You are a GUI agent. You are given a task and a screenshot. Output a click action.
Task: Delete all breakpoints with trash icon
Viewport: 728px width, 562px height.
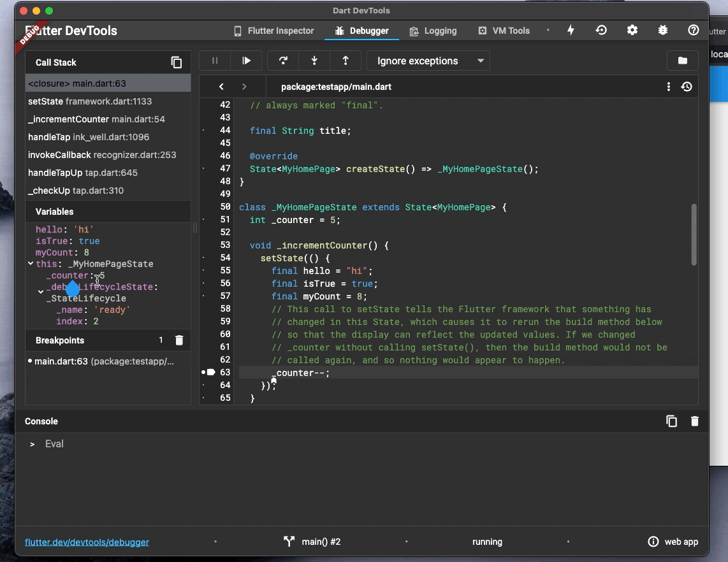coord(179,340)
